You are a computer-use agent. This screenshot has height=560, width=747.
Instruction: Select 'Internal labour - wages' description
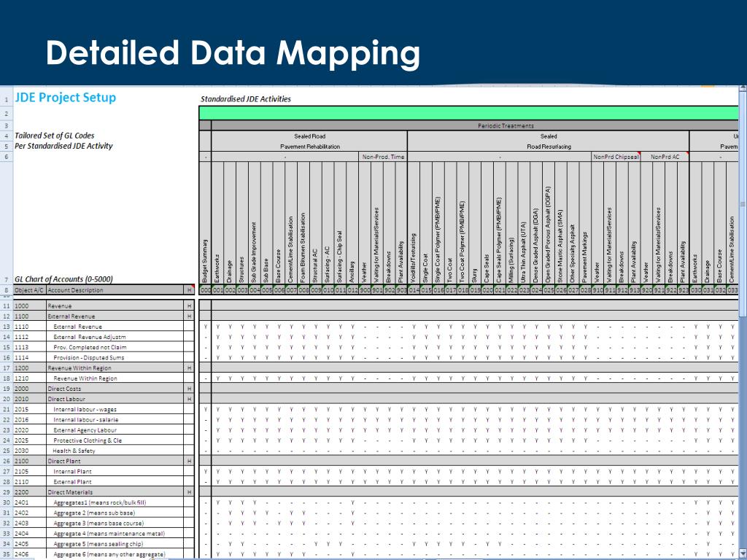click(85, 410)
